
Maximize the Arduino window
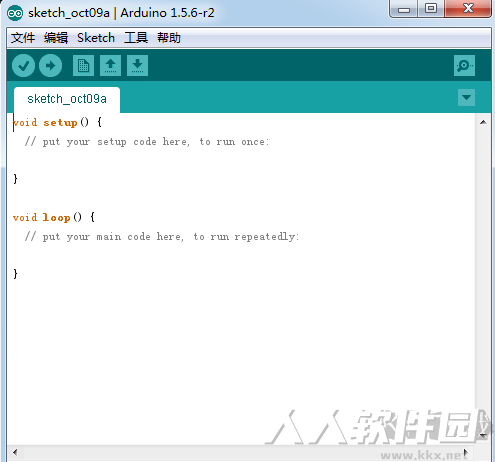click(x=431, y=9)
